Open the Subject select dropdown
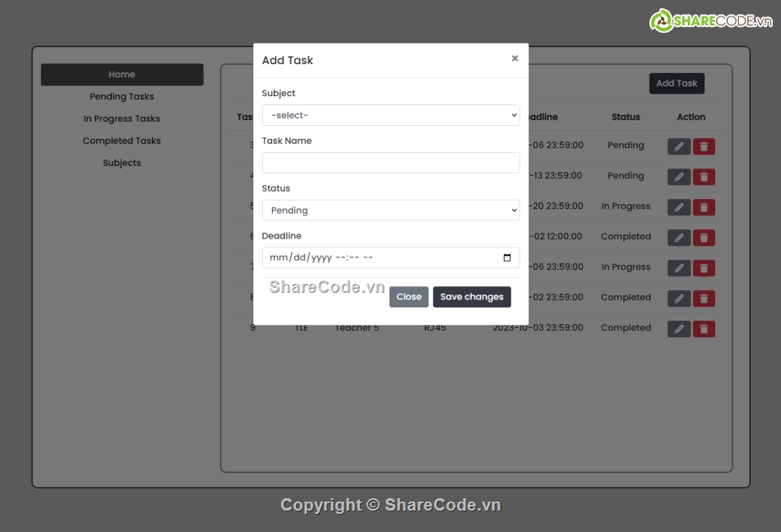 point(391,115)
